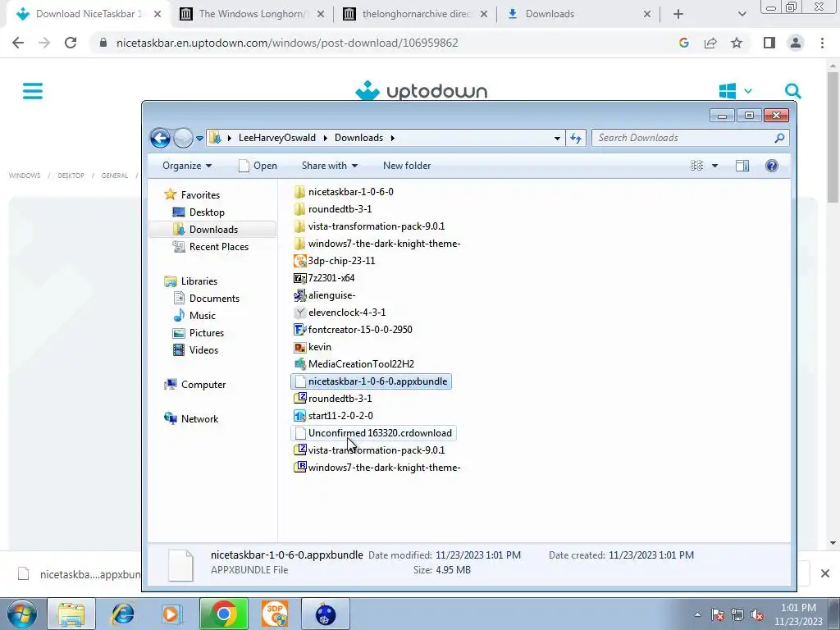Switch to The Windows Longhorn browser tab
This screenshot has height=630, width=840.
(x=252, y=15)
